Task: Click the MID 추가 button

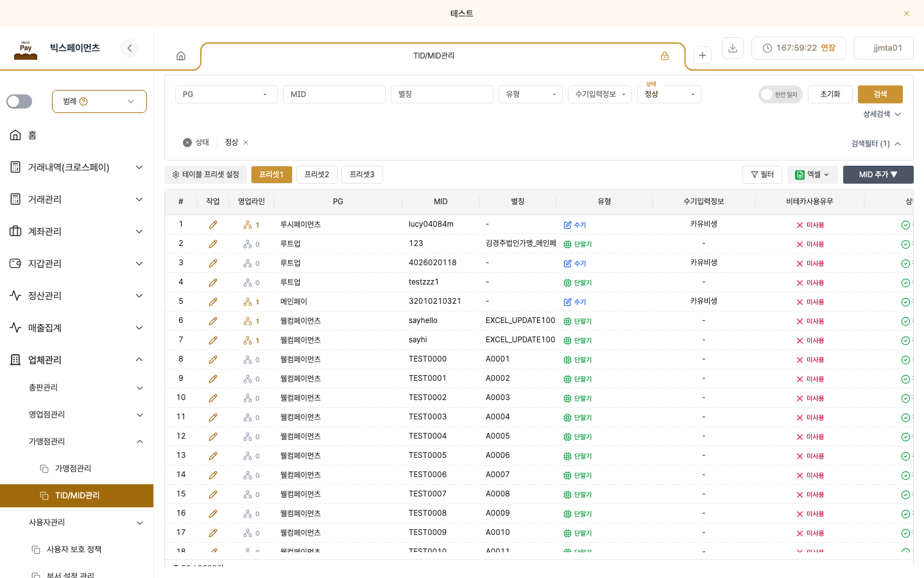Action: (x=878, y=175)
